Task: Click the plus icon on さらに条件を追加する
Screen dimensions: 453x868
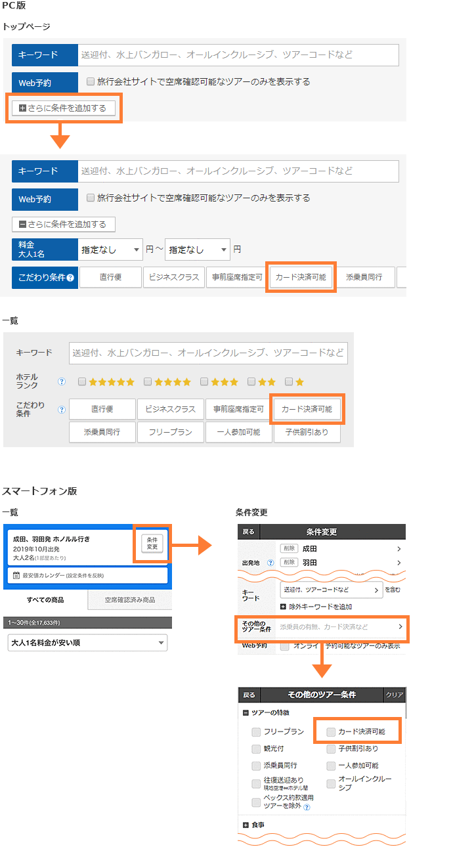Action: point(22,108)
